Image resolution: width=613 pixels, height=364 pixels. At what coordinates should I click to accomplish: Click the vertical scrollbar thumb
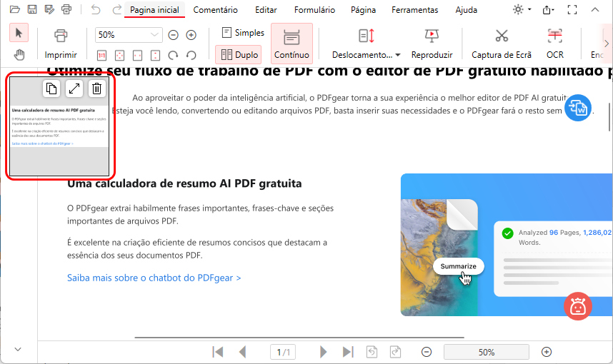[x=609, y=116]
